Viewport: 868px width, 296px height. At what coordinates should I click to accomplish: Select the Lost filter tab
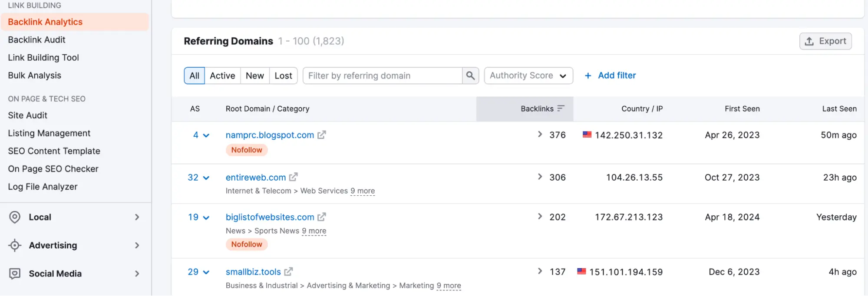283,76
